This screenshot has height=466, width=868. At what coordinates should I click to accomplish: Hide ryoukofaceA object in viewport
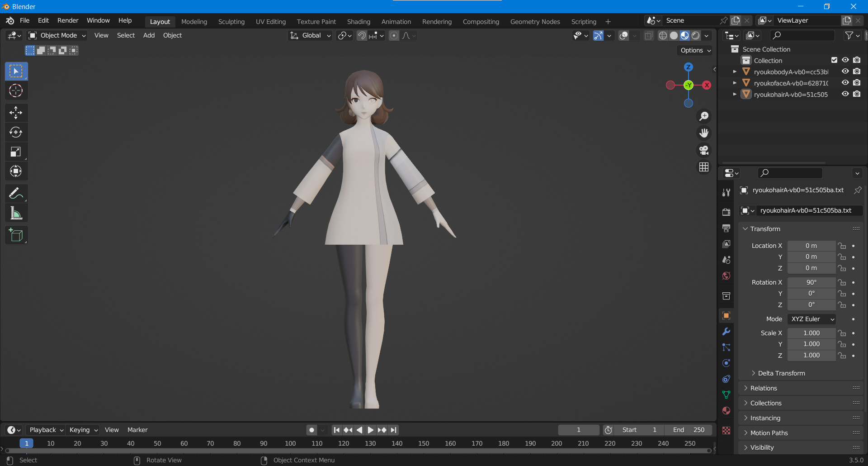coord(845,83)
